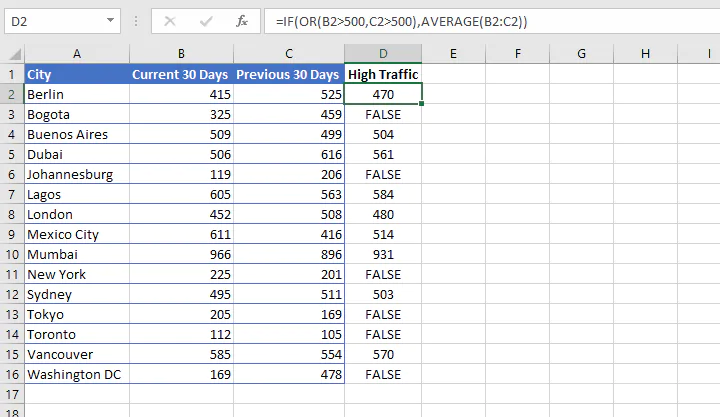The height and width of the screenshot is (417, 720).
Task: Click Lagos's current value 605
Action: 181,194
